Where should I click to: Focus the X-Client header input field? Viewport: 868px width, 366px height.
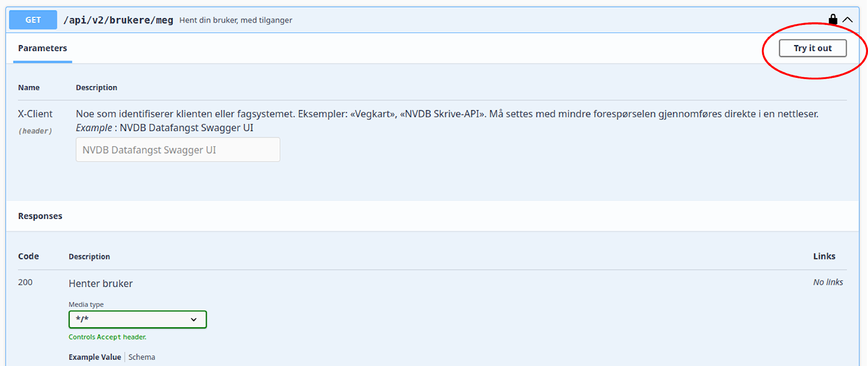point(178,150)
